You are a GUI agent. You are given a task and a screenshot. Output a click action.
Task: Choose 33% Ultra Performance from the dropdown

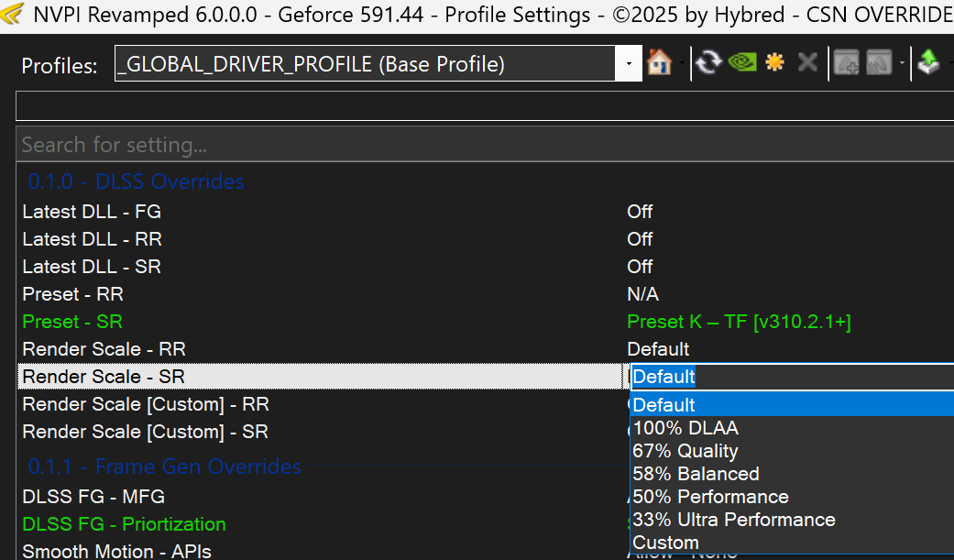[792, 520]
